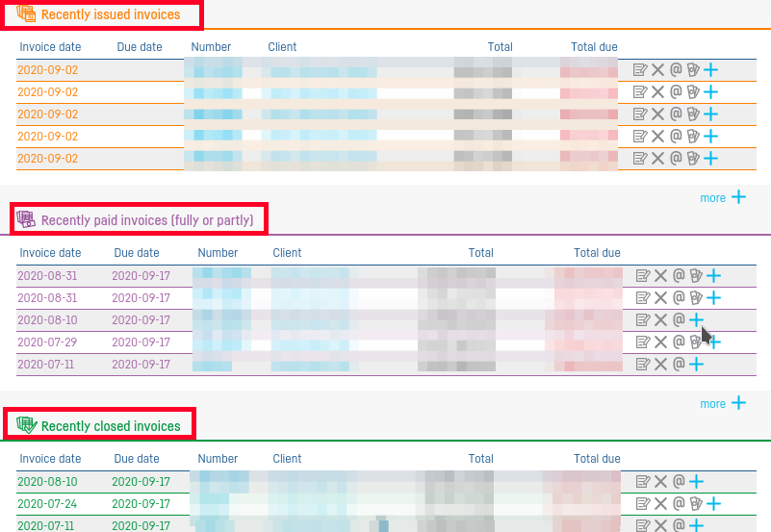This screenshot has height=532, width=771.
Task: Delete the first recently issued invoice
Action: click(658, 70)
